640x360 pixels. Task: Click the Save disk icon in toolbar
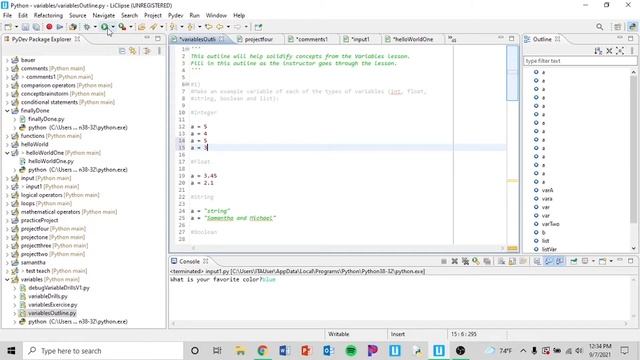point(25,27)
